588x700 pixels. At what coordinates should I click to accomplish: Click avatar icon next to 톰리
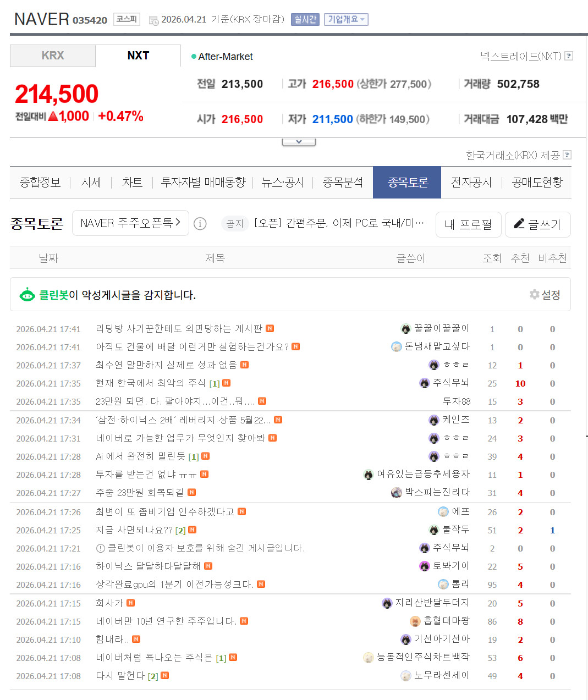(x=443, y=584)
